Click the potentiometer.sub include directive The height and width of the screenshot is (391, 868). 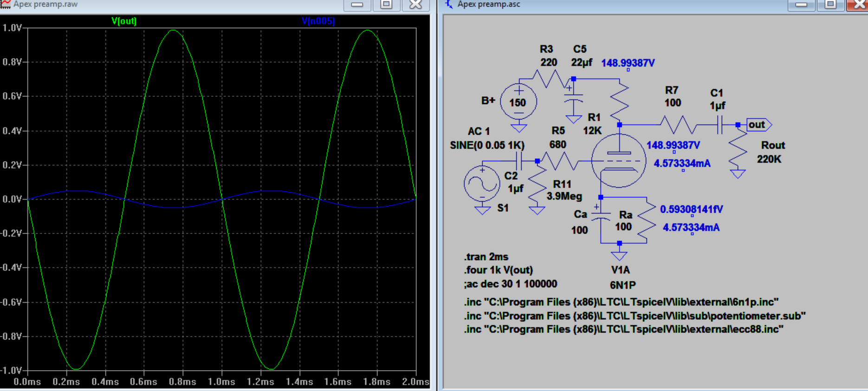tap(635, 316)
